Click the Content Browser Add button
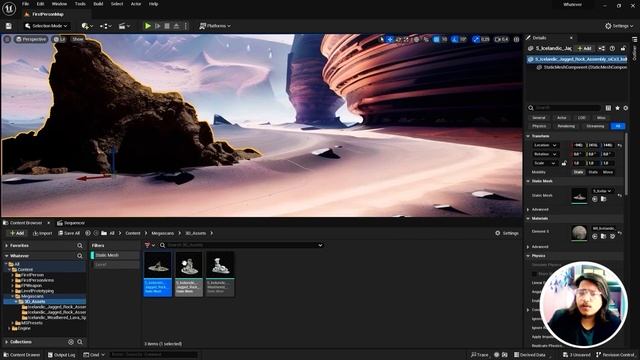 click(17, 233)
